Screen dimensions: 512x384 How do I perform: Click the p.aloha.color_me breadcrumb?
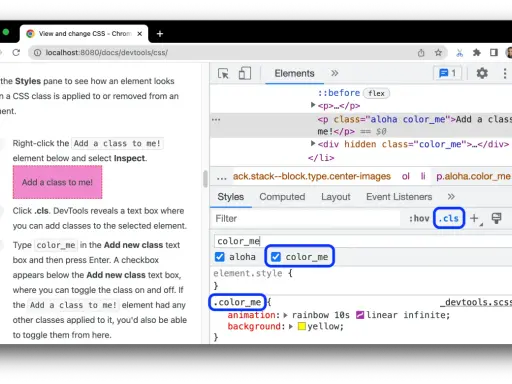(x=473, y=176)
